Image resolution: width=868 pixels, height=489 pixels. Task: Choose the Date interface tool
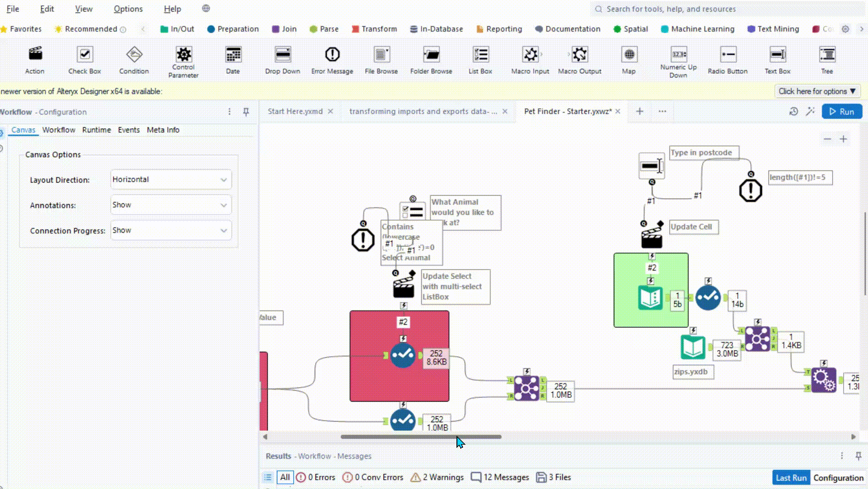click(233, 54)
